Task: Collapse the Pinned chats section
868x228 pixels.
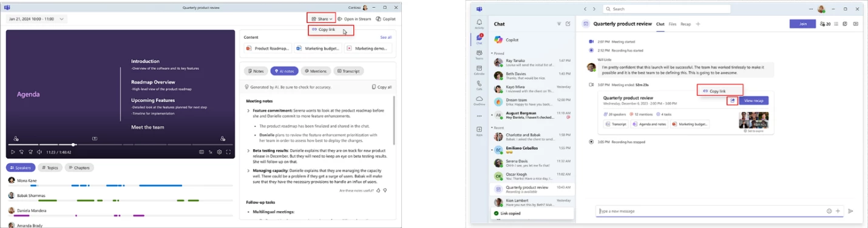Action: click(x=498, y=53)
